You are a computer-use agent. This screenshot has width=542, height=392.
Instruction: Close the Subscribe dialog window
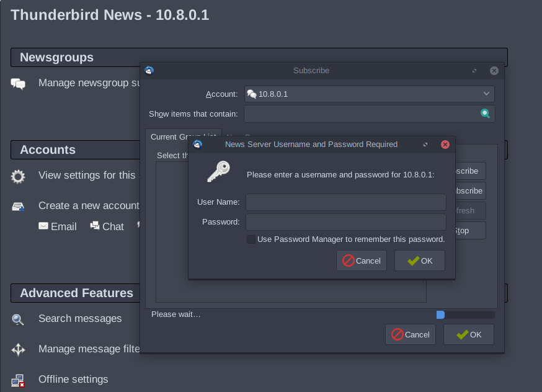point(494,71)
